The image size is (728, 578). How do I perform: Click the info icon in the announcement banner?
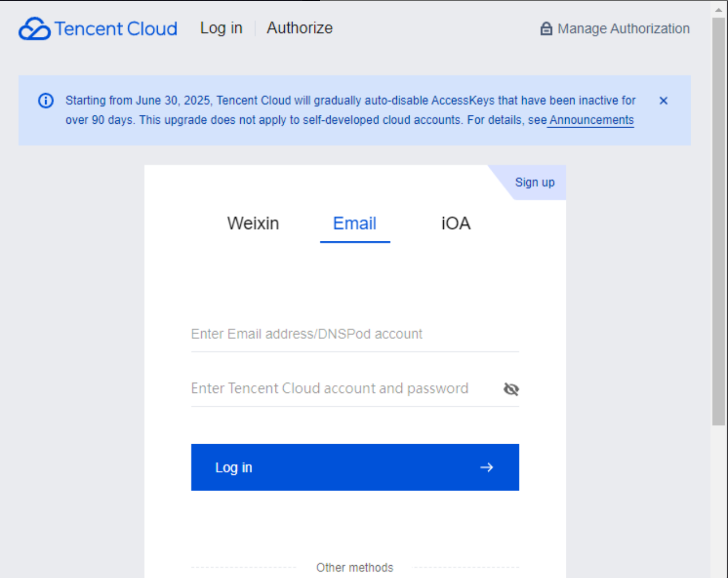click(x=46, y=100)
